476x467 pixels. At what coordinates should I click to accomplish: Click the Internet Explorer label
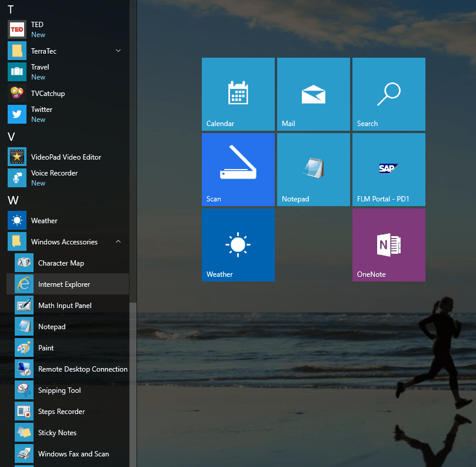click(64, 284)
